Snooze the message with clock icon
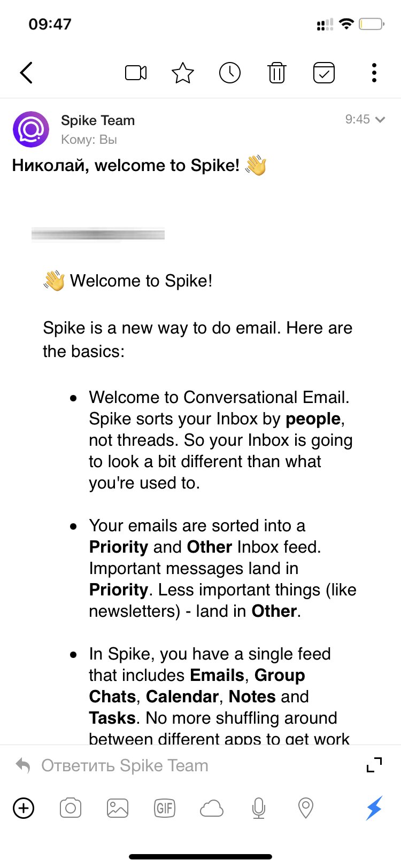The height and width of the screenshot is (868, 401). [230, 73]
